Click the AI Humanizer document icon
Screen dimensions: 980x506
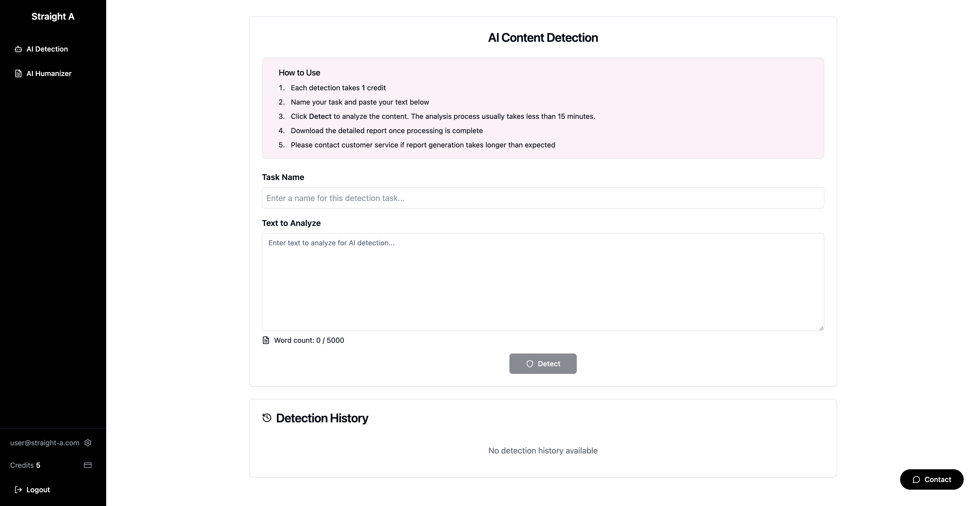coord(18,73)
